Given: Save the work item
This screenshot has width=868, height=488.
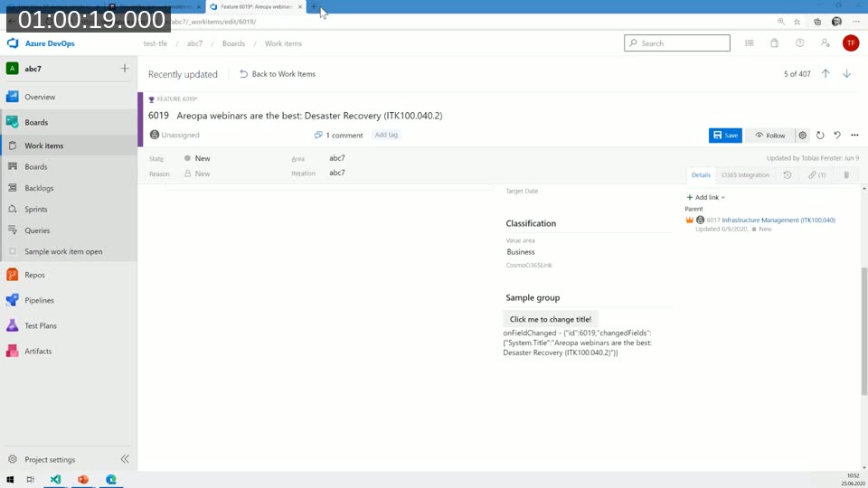Looking at the screenshot, I should point(725,136).
